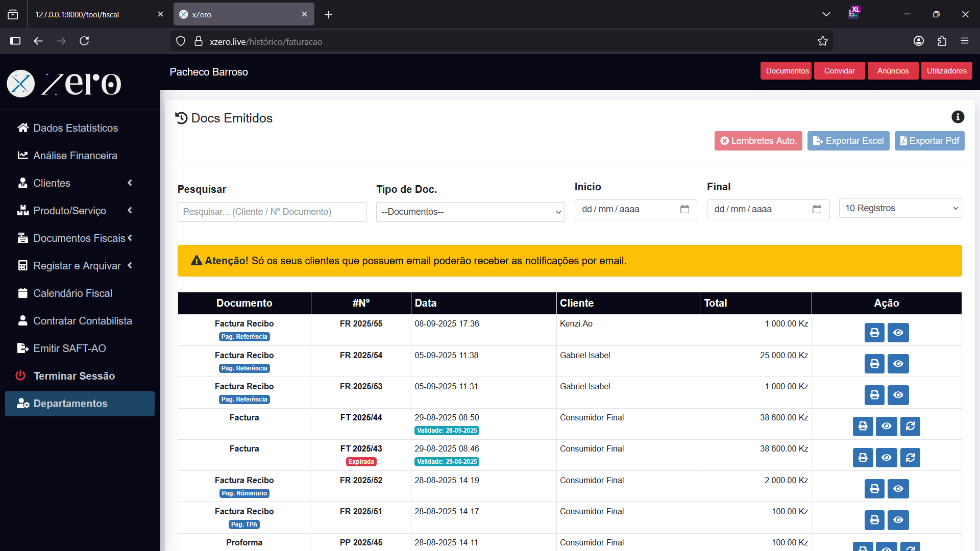
Task: Open Calendário Fiscal from sidebar
Action: pos(72,293)
